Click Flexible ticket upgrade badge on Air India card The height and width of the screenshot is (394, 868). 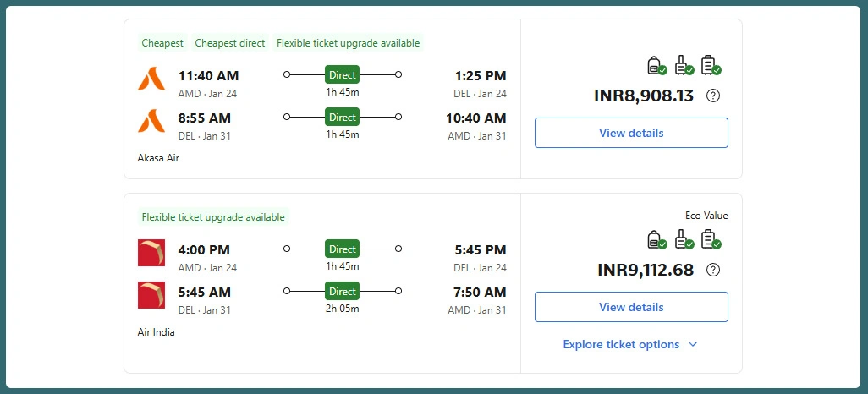click(213, 217)
